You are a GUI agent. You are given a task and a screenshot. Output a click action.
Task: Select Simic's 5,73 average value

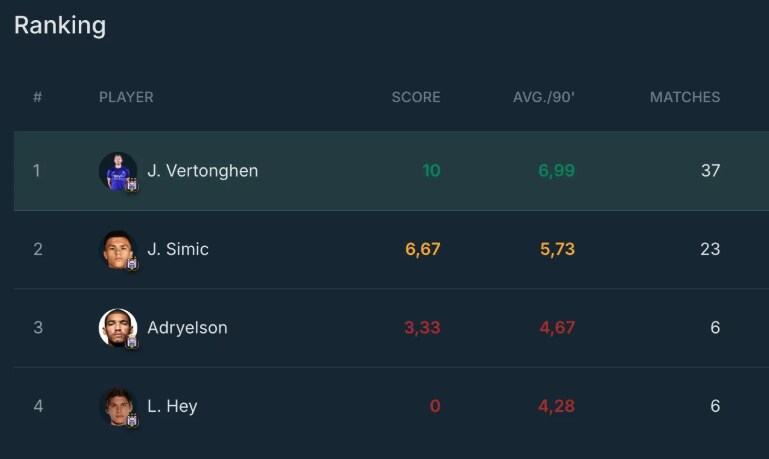[557, 249]
